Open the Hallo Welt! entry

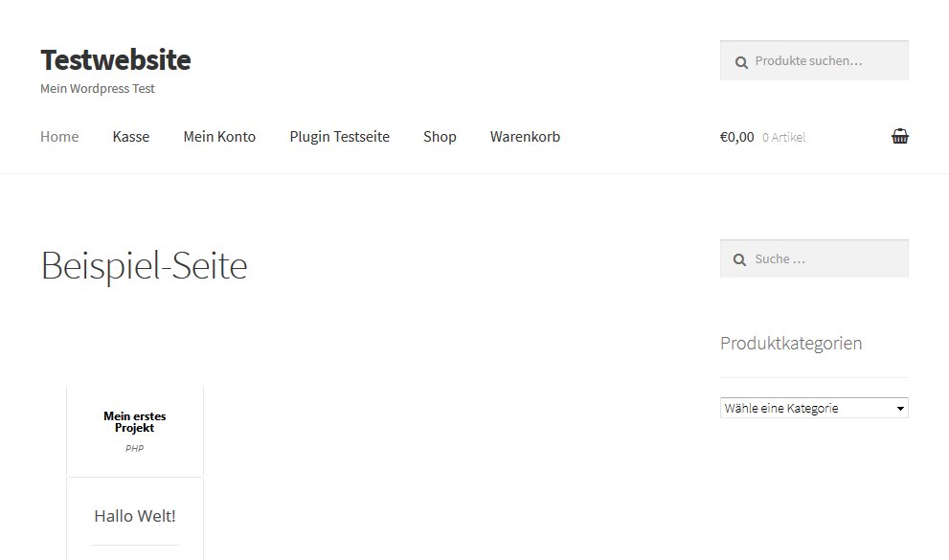tap(134, 516)
